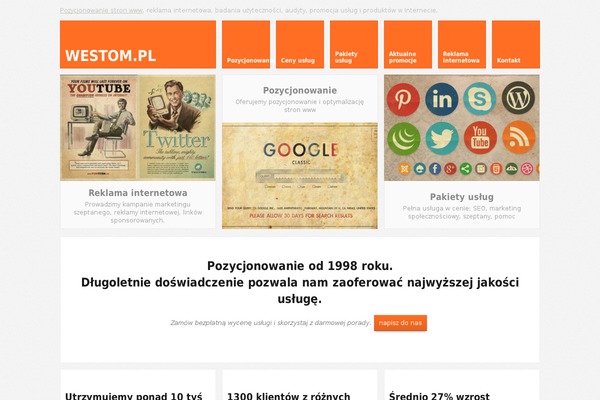The width and height of the screenshot is (600, 400).
Task: Open the Kontakt menu tile
Action: pyautogui.click(x=516, y=44)
